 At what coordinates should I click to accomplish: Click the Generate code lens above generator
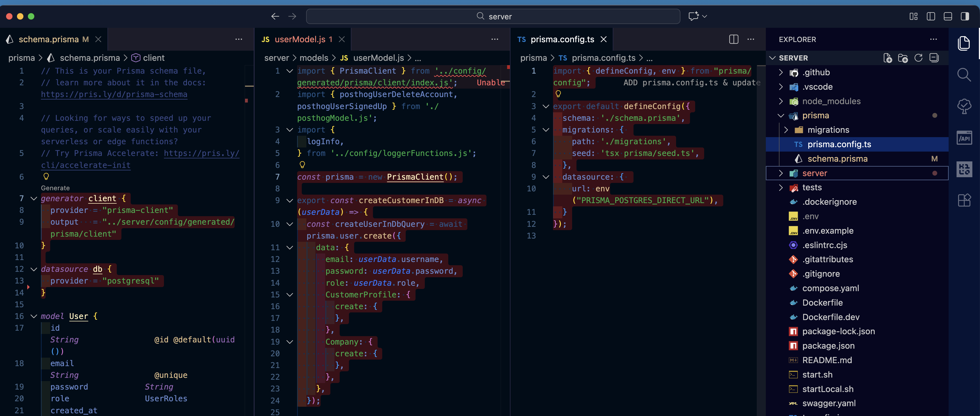55,188
